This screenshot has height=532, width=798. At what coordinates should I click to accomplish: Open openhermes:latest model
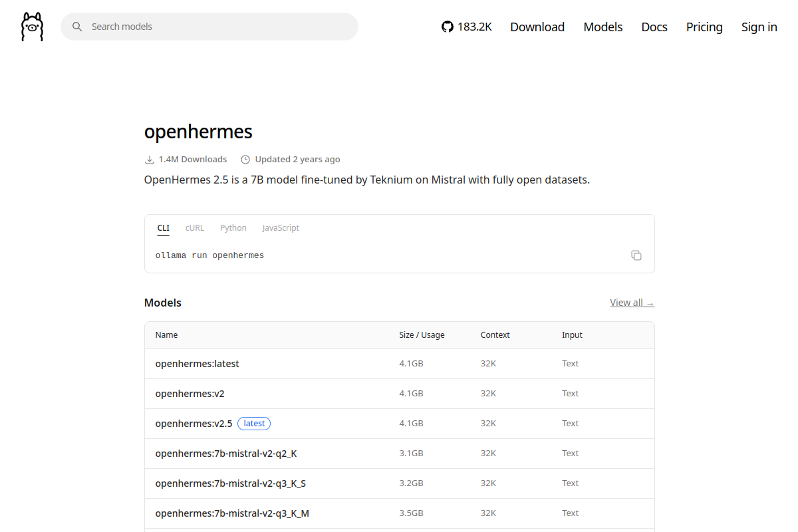(198, 364)
